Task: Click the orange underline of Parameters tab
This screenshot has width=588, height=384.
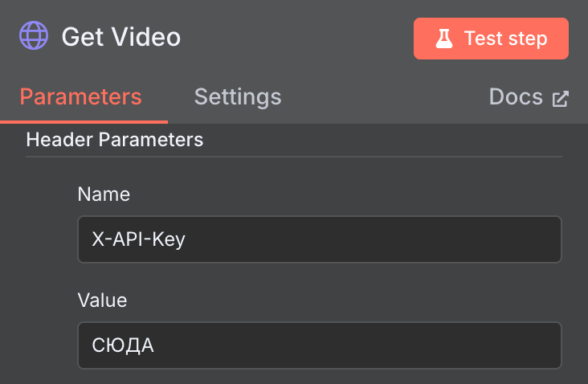Action: coord(84,121)
